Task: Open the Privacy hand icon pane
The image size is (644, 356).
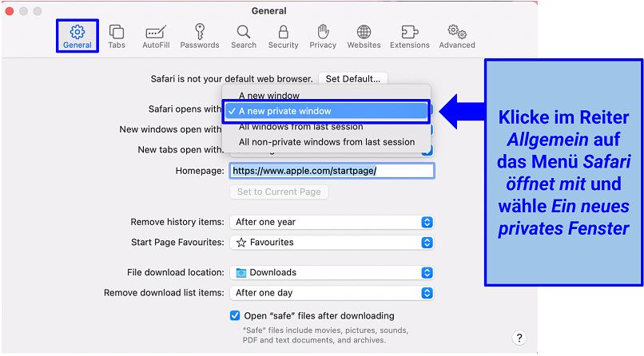Action: click(x=323, y=36)
